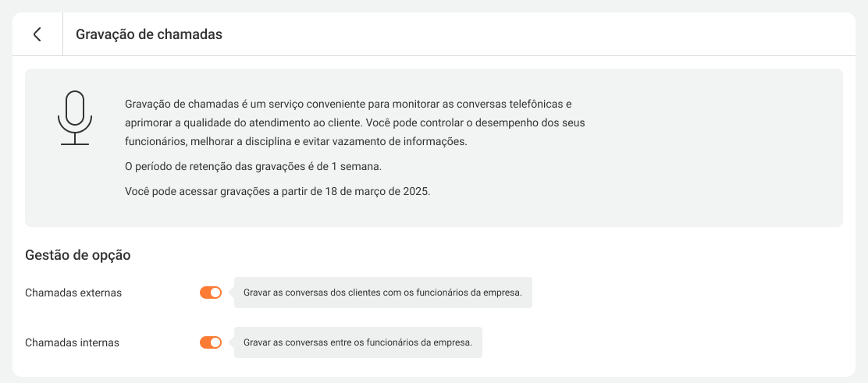
Task: Click the tooltip about clients' conversations with employees
Action: pyautogui.click(x=382, y=293)
